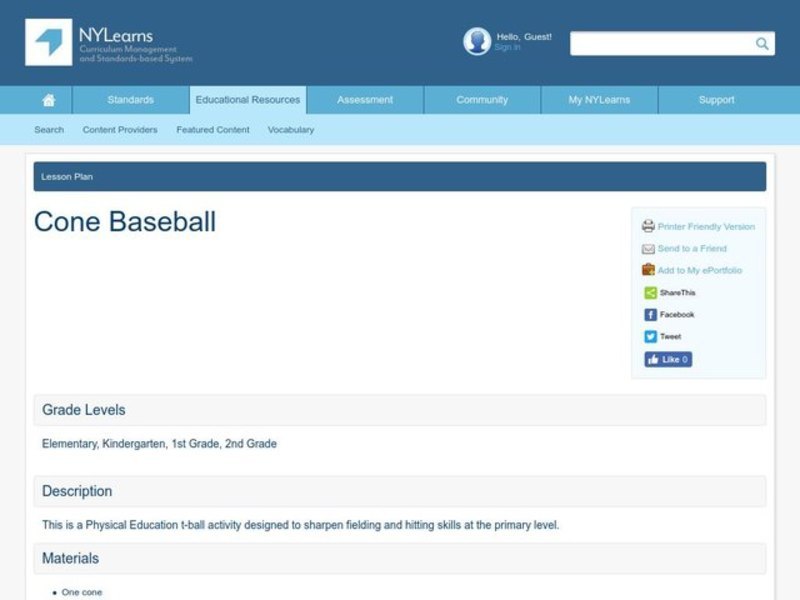
Task: Click the Grade Levels section header
Action: coord(83,410)
